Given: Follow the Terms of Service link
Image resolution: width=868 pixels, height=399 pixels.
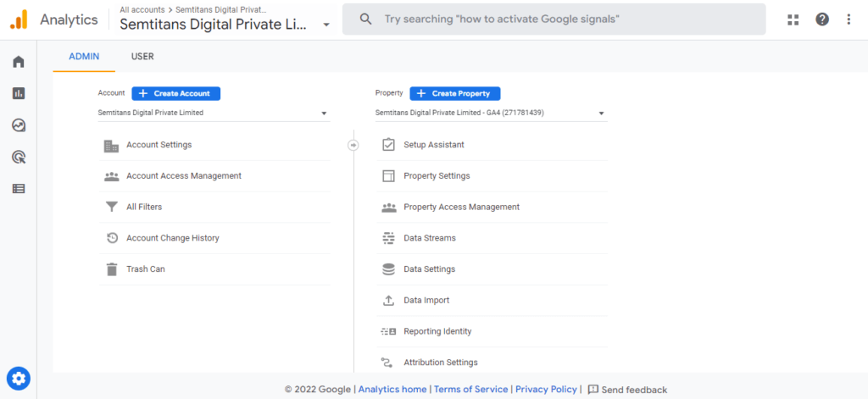Looking at the screenshot, I should click(x=470, y=390).
